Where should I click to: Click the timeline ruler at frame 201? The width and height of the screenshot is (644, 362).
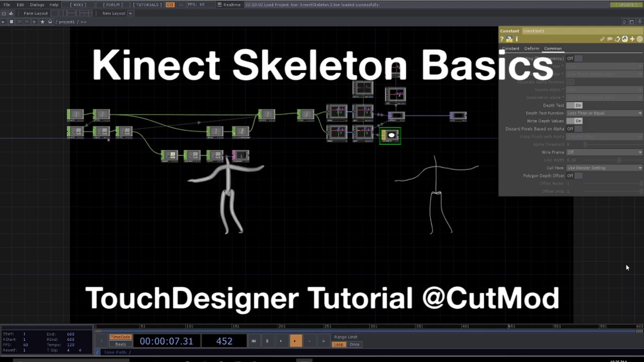pyautogui.click(x=282, y=326)
